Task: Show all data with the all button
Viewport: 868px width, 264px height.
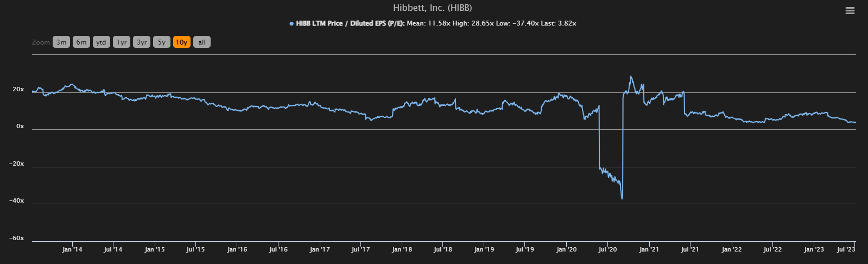Action: (x=202, y=42)
